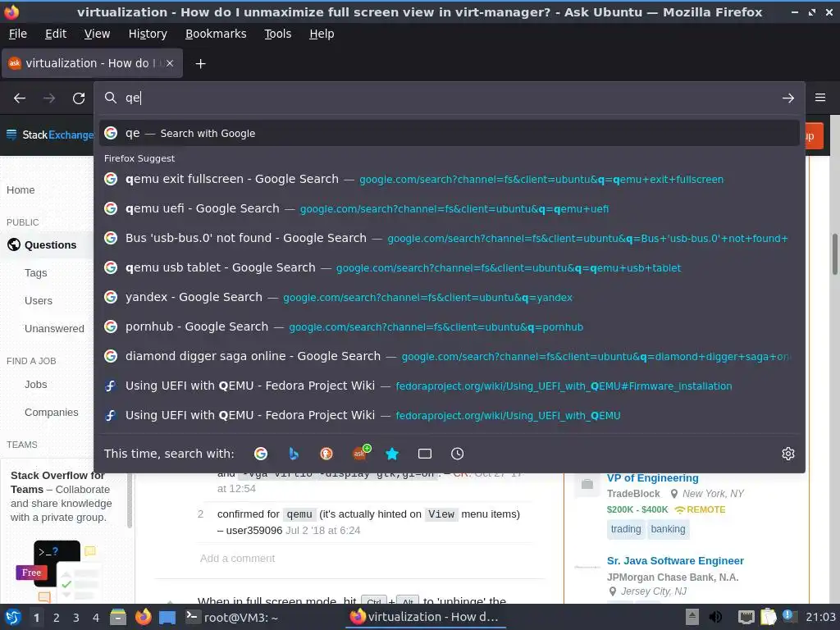Go to Home in sidebar
The width and height of the screenshot is (840, 630).
tap(21, 190)
